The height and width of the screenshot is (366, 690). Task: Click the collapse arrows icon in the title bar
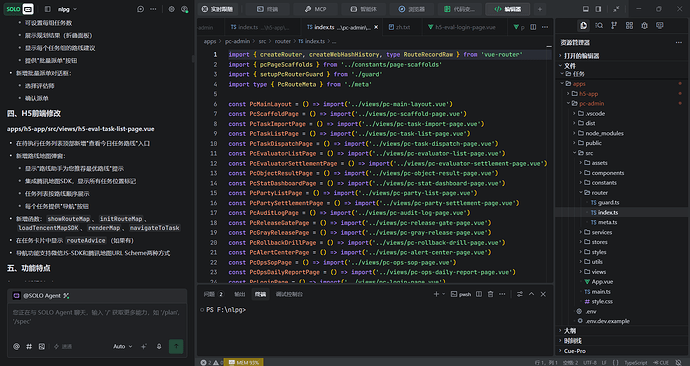(x=617, y=9)
